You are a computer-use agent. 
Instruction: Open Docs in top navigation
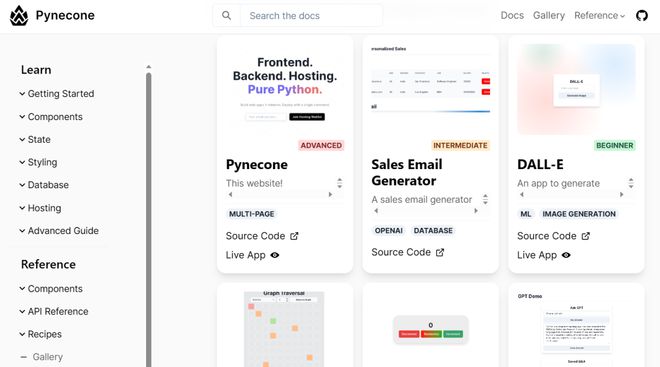click(512, 16)
